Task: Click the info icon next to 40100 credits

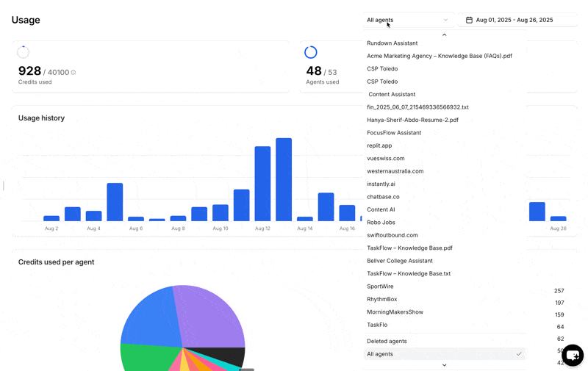Action: click(73, 72)
